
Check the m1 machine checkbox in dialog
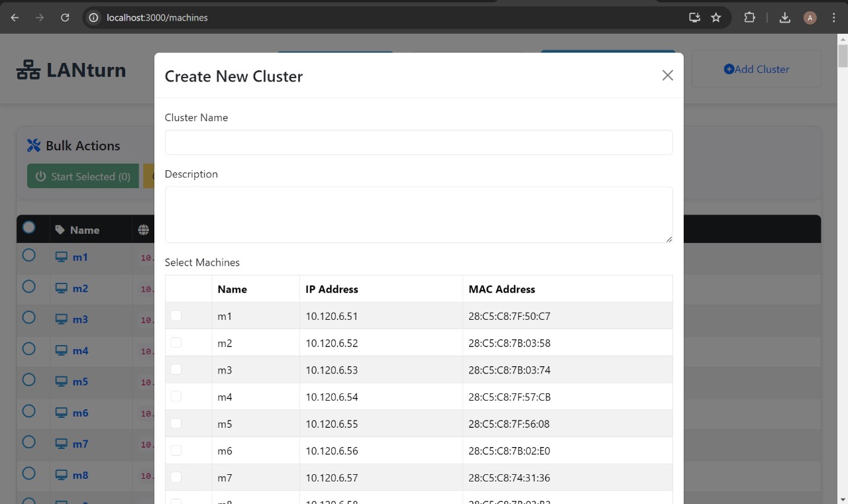tap(176, 316)
